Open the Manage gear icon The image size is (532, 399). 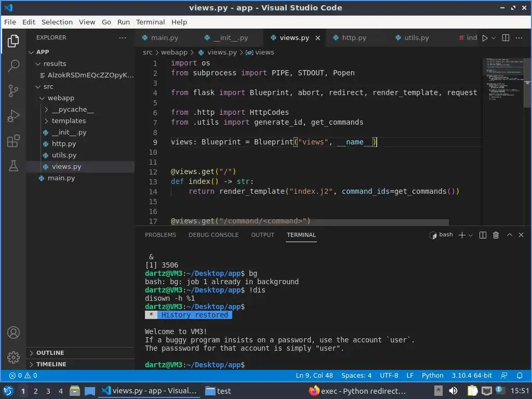click(13, 357)
